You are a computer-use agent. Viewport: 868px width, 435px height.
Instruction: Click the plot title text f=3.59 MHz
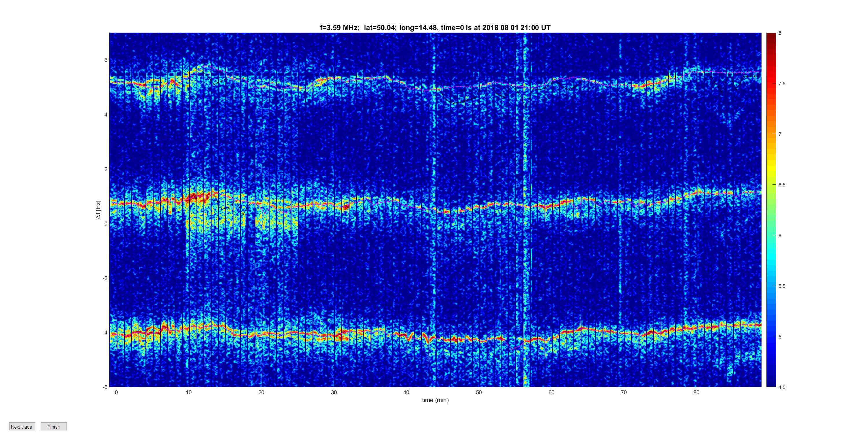[x=339, y=28]
